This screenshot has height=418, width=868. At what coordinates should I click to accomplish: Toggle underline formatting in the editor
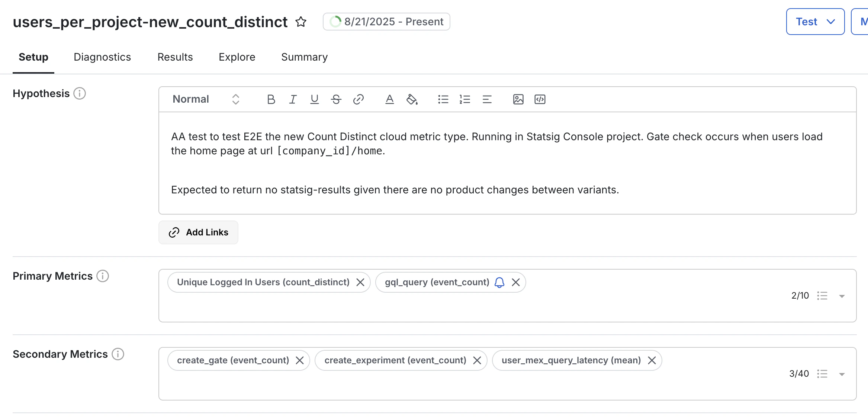[314, 99]
